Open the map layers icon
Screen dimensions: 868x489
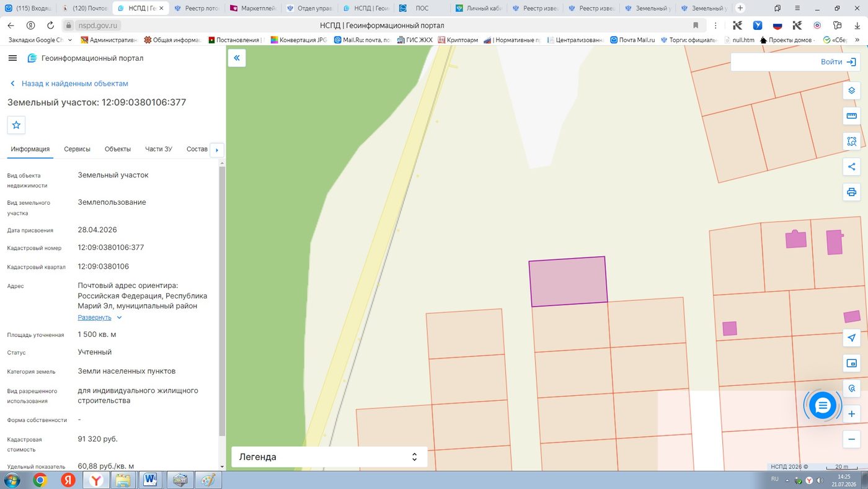tap(852, 91)
